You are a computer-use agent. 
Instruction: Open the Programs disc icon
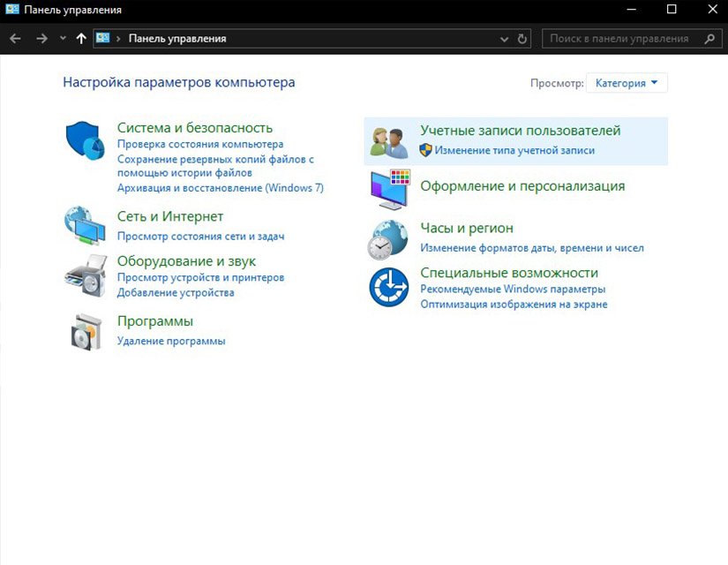pos(86,332)
